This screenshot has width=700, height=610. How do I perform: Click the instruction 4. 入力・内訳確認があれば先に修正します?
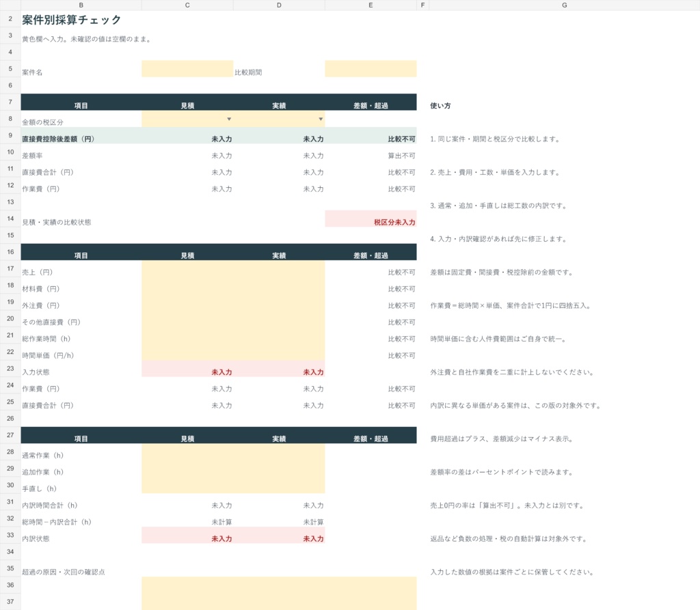pos(498,239)
